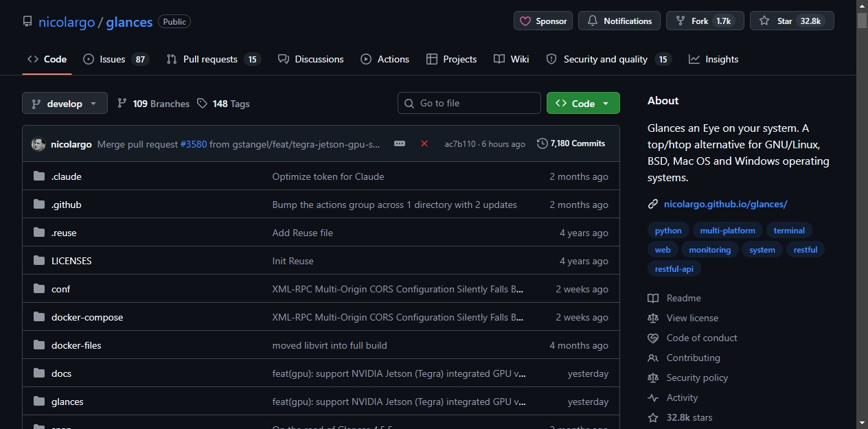Open the Projects tab
The height and width of the screenshot is (429, 868).
coord(451,59)
